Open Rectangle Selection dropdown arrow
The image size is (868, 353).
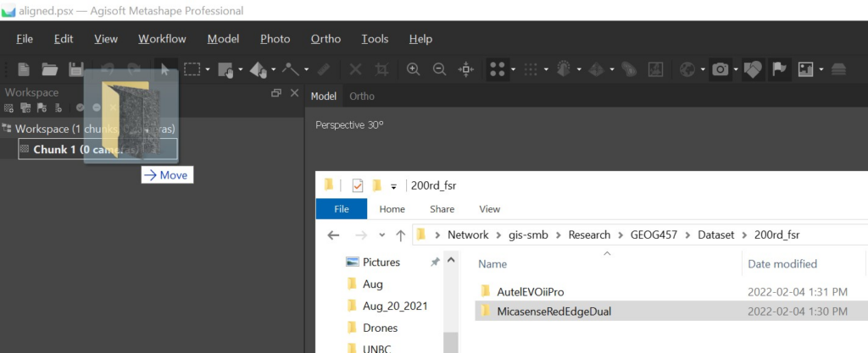208,69
